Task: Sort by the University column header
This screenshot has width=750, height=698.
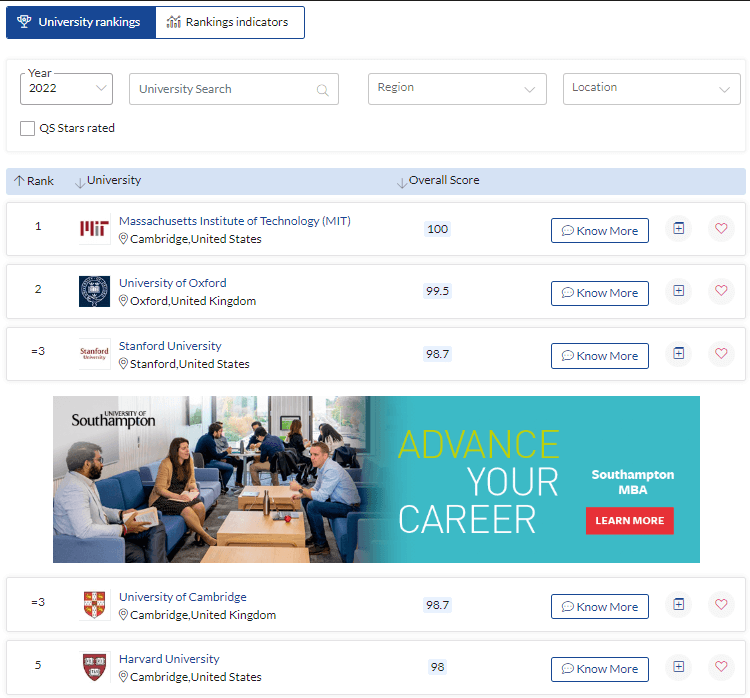Action: [x=108, y=181]
